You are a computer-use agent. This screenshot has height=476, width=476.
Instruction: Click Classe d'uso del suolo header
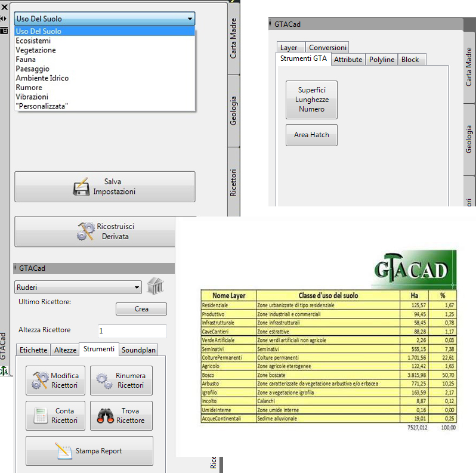click(x=328, y=295)
